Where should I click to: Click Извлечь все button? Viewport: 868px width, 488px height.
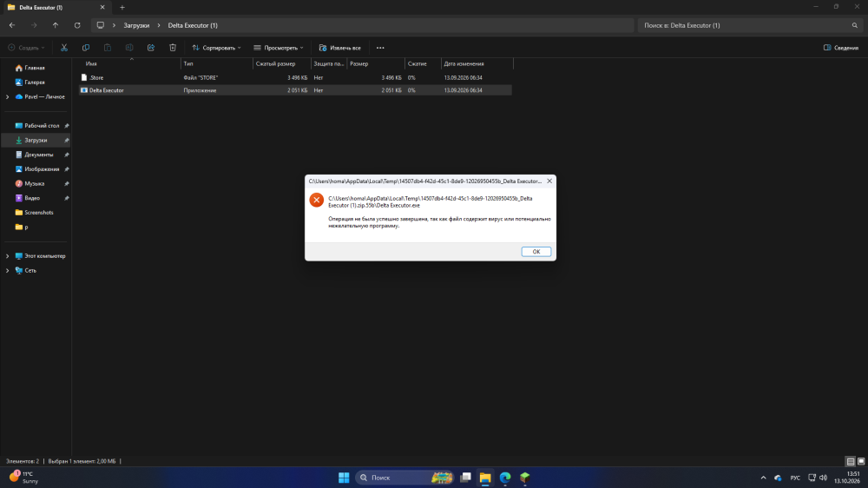coord(340,48)
